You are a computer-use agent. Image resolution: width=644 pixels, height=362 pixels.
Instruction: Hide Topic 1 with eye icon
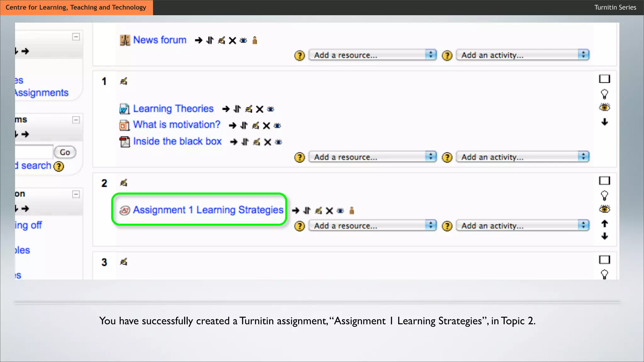[604, 107]
